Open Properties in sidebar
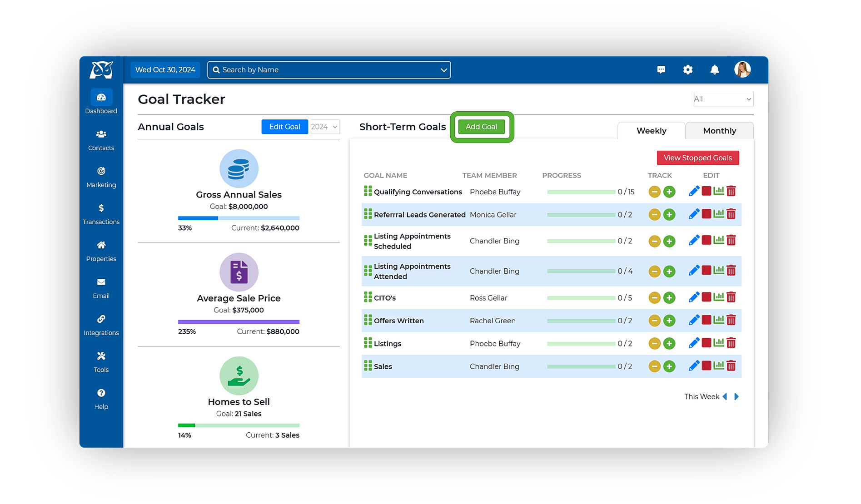The width and height of the screenshot is (861, 504). [101, 251]
